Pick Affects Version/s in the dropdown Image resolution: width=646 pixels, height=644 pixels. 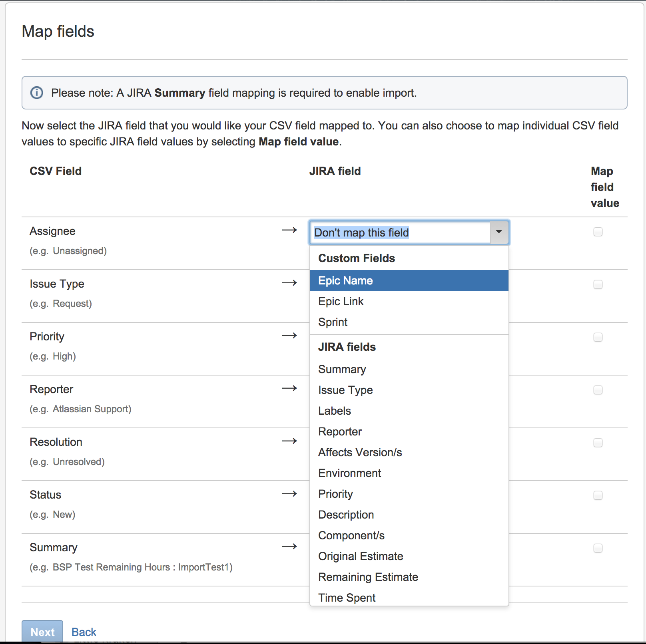(x=409, y=452)
